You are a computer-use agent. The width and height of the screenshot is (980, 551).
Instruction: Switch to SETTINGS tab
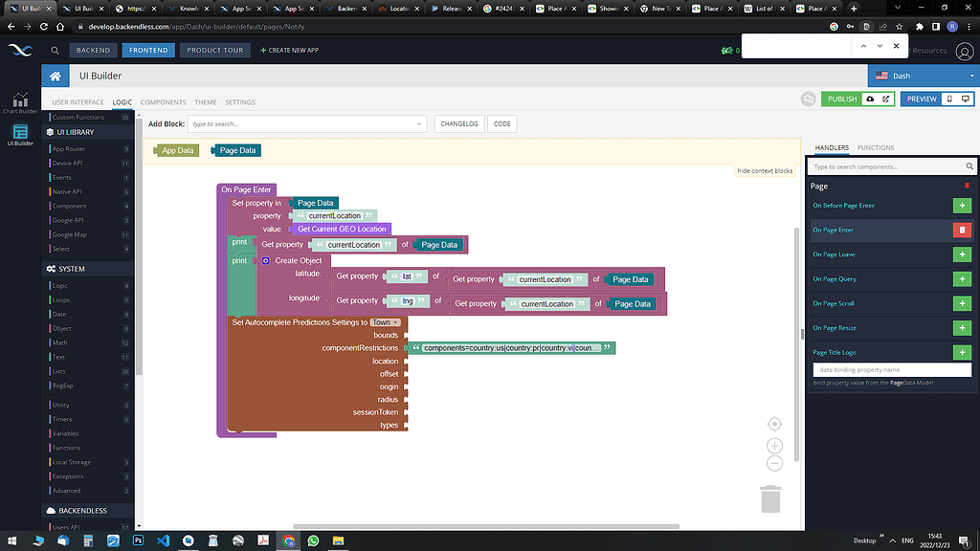pos(240,101)
